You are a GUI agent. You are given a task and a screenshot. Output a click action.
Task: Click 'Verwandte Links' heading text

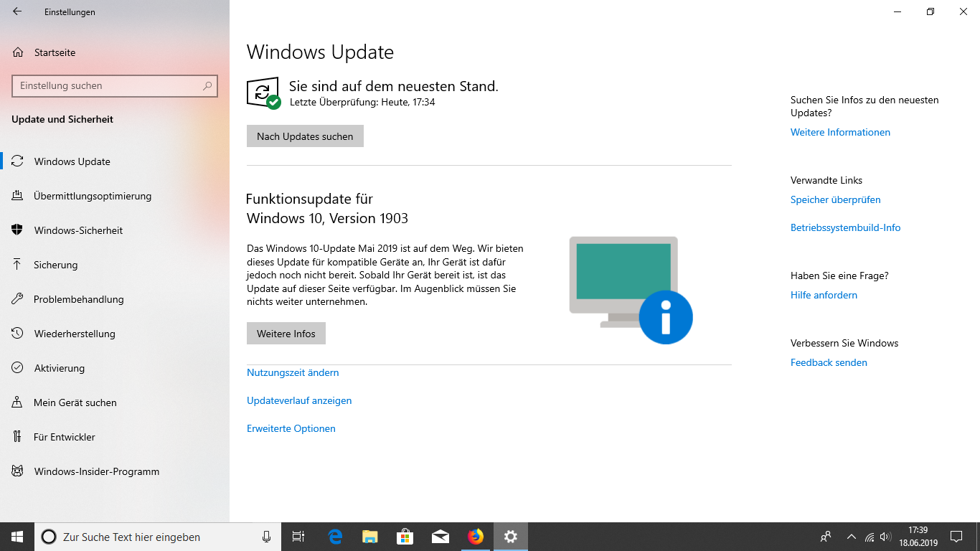tap(826, 180)
